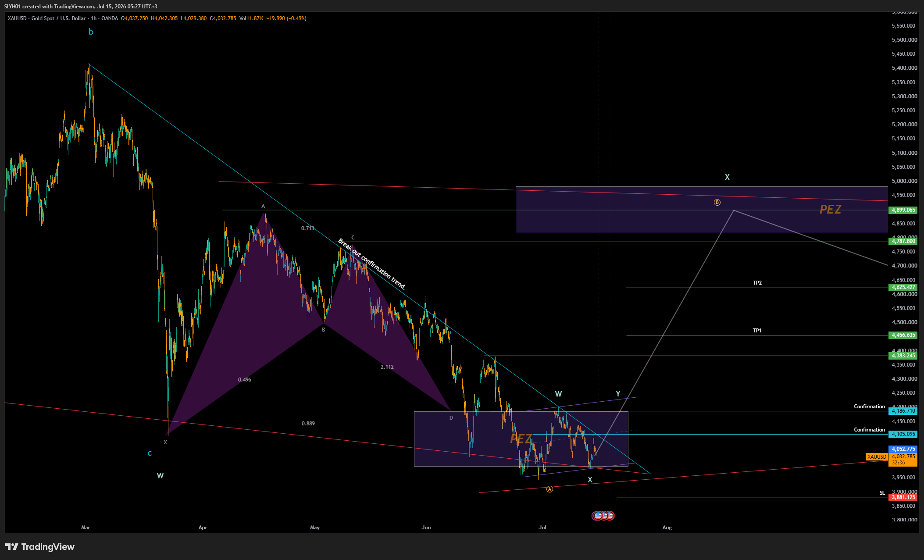Select the 4,899.065 green price label
The height and width of the screenshot is (560, 924).
pos(903,210)
